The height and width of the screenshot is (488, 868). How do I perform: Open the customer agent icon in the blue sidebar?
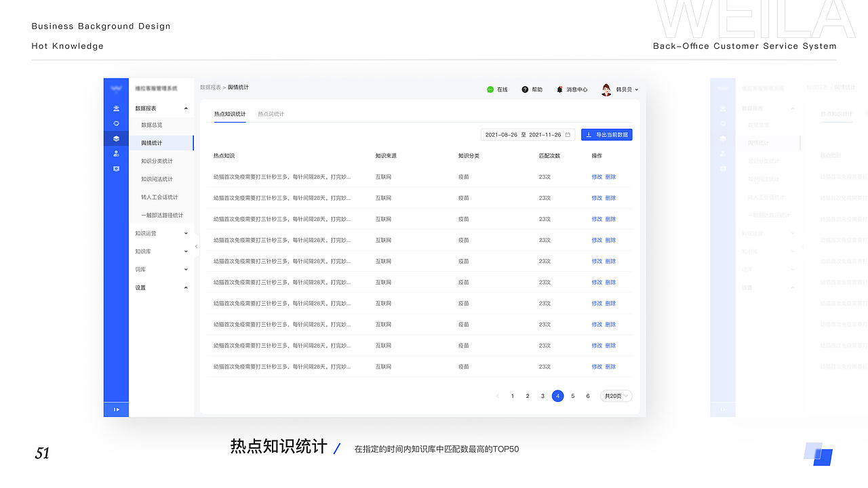point(116,108)
